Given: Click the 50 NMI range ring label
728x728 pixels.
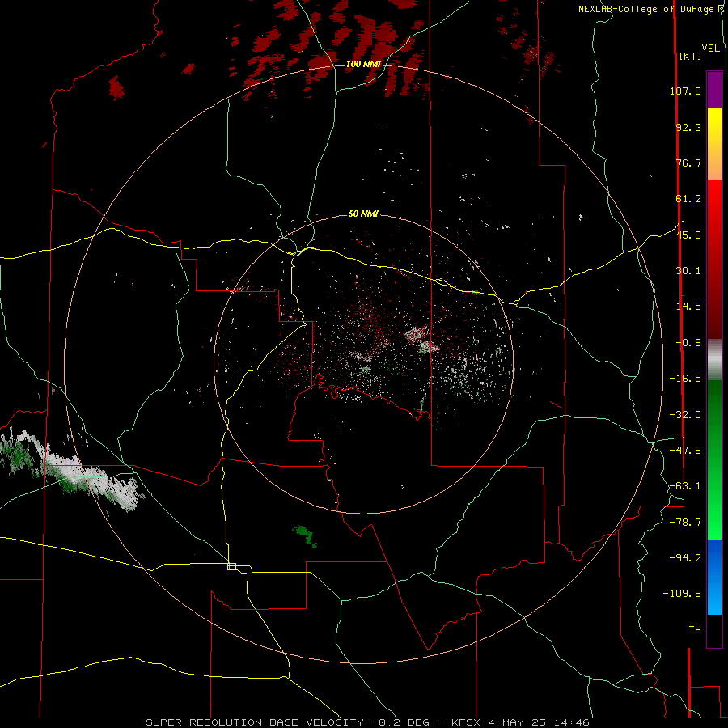Looking at the screenshot, I should [363, 214].
